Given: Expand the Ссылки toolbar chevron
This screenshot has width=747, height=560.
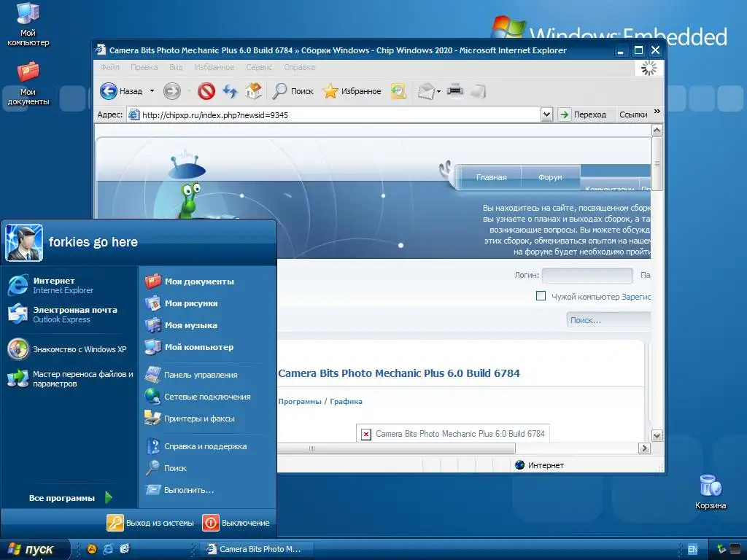Looking at the screenshot, I should (x=657, y=112).
